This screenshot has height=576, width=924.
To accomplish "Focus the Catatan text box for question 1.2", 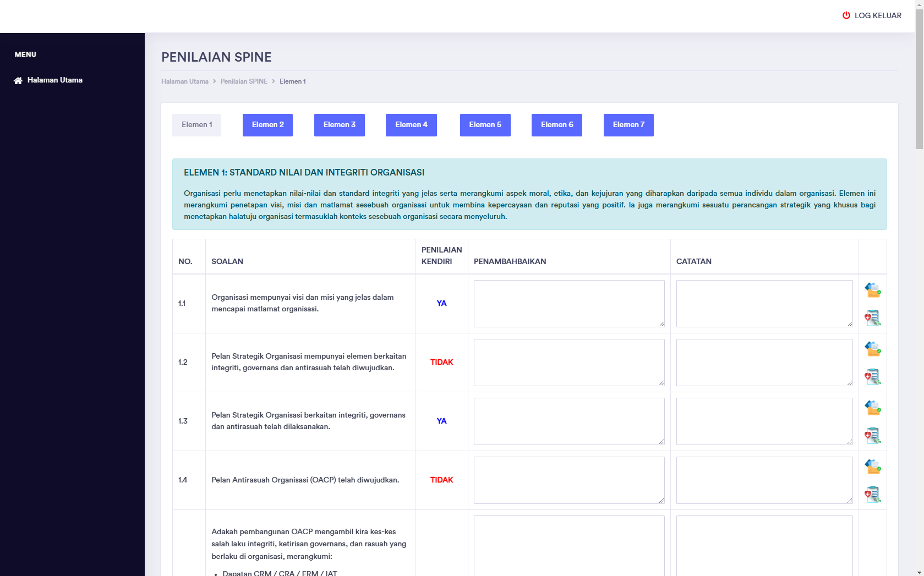I will pos(764,363).
